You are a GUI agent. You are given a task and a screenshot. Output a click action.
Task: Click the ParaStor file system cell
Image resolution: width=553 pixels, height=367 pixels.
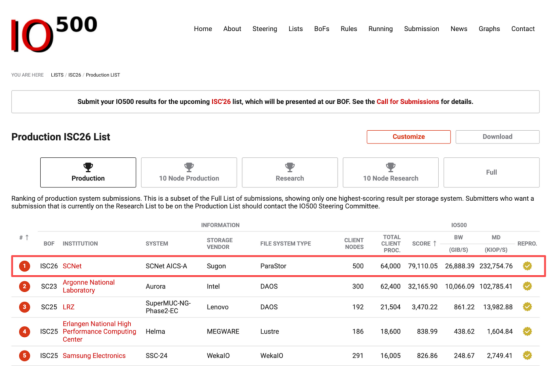[x=273, y=266]
